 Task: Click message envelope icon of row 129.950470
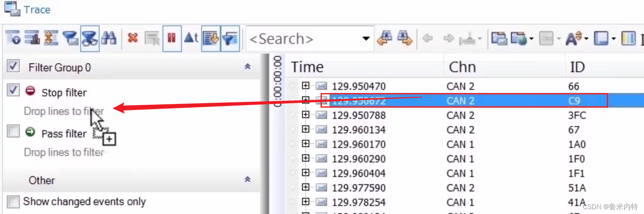321,86
